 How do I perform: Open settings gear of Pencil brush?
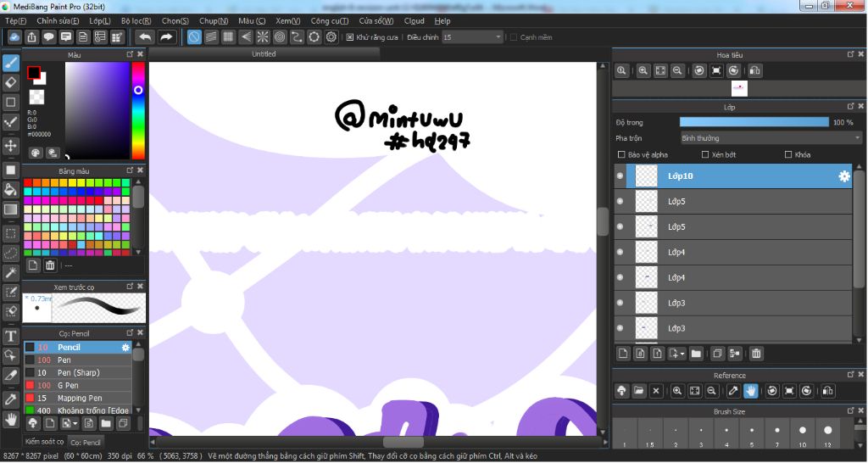click(125, 348)
